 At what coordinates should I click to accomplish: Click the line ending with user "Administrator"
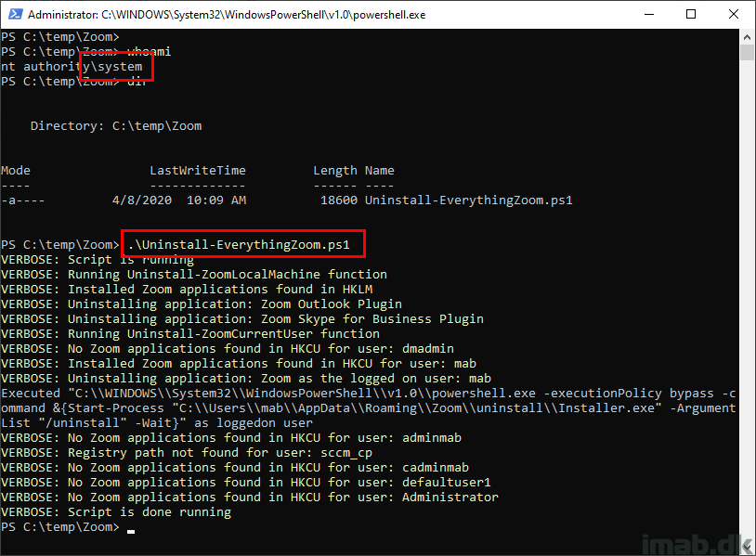(x=250, y=498)
